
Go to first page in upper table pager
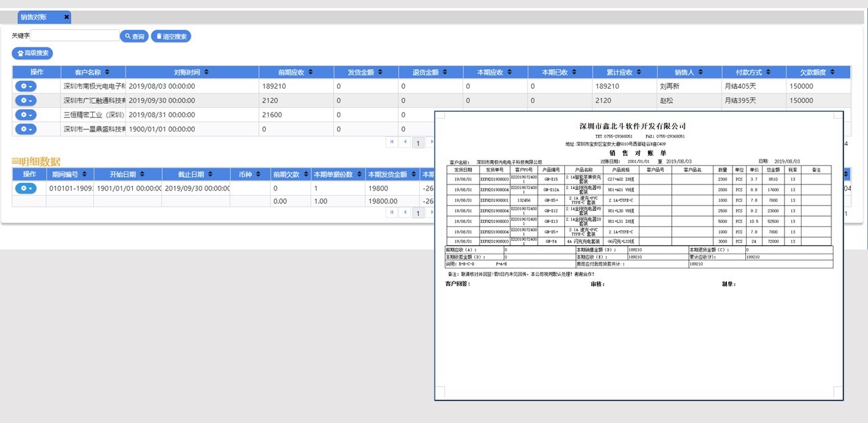(392, 142)
